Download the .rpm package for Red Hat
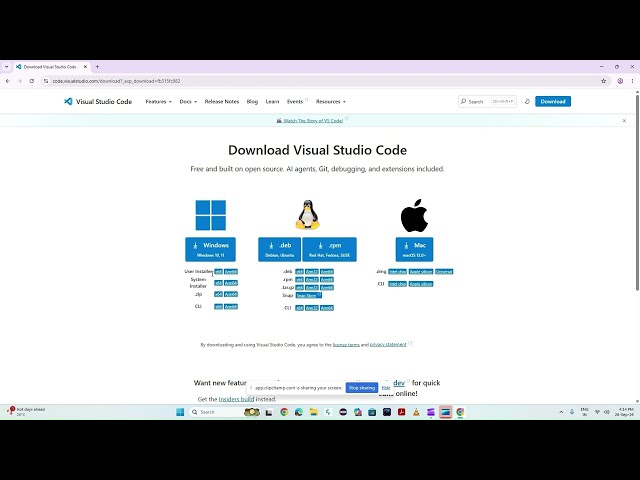The width and height of the screenshot is (640, 480). [329, 249]
